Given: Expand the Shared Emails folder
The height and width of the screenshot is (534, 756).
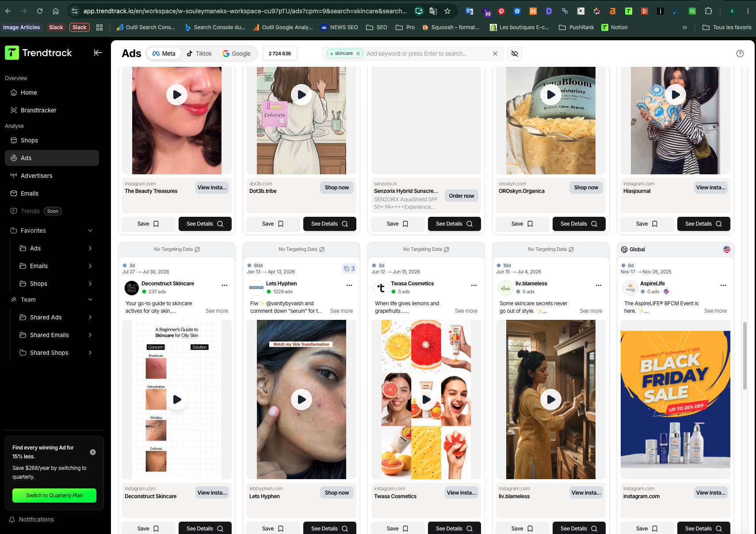Looking at the screenshot, I should [x=90, y=335].
